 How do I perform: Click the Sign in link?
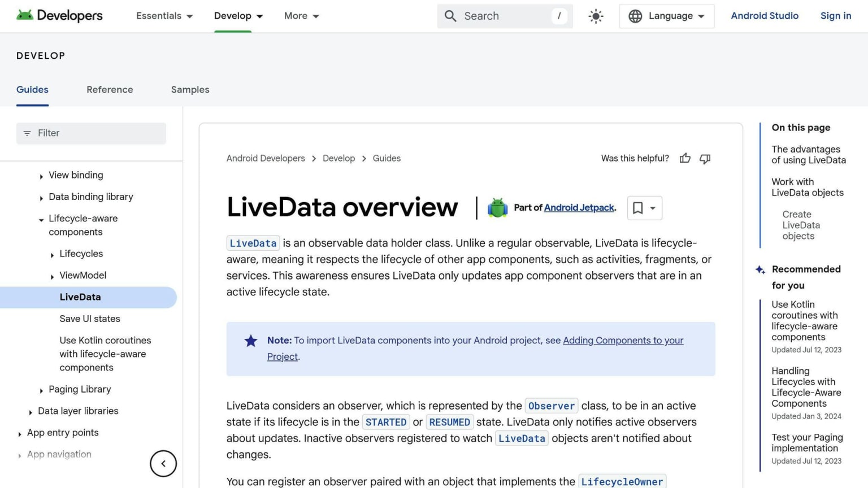click(x=836, y=16)
